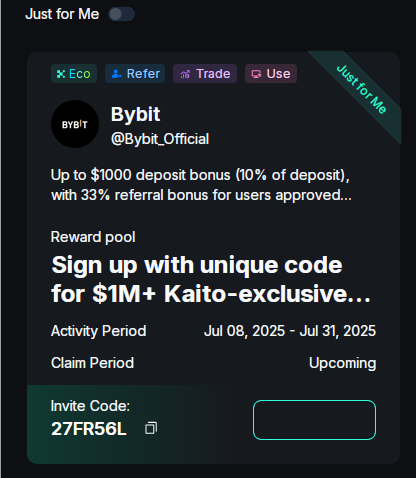Toggle the Just for Me switch

pos(121,14)
